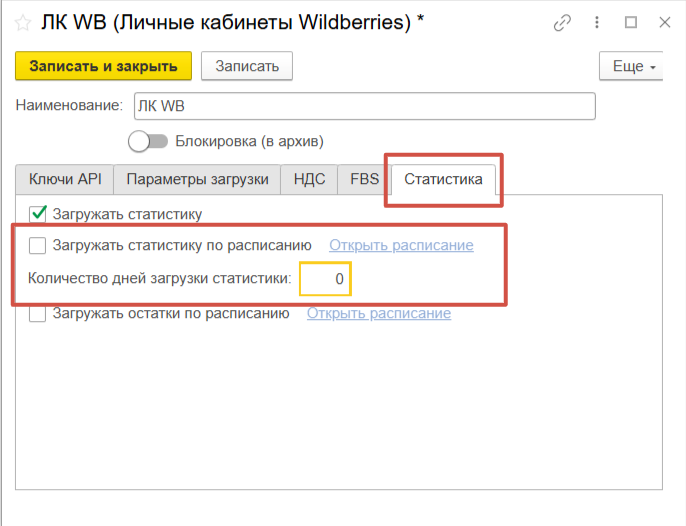This screenshot has height=526, width=686.
Task: Enable Загружать остатки по расписанию
Action: (38, 313)
